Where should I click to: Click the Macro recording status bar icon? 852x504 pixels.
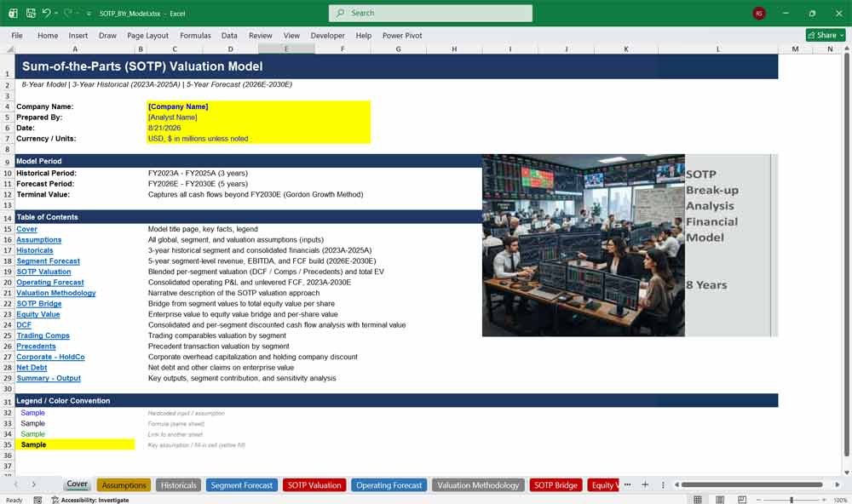point(37,500)
